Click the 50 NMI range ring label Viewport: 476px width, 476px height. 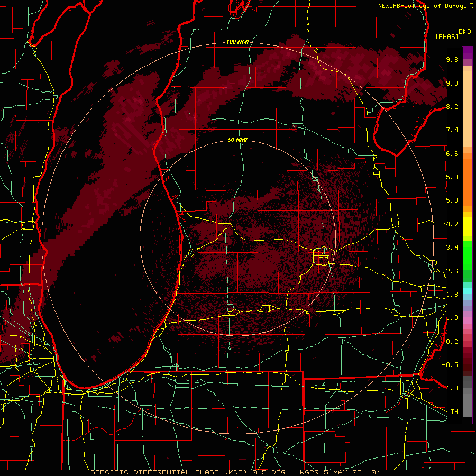click(x=237, y=140)
